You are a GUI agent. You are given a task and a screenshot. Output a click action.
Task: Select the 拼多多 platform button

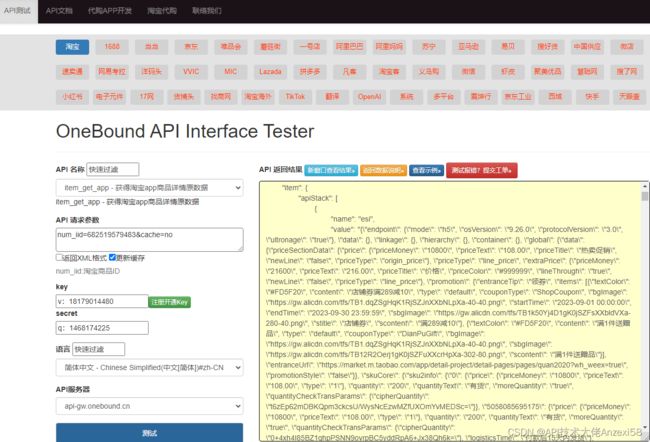click(x=310, y=72)
